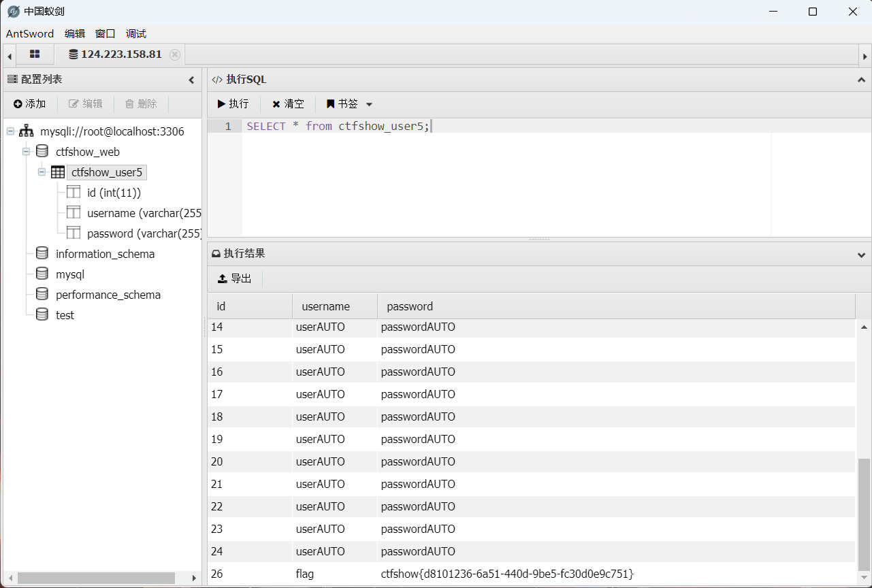Collapse the 执行SQL panel
The image size is (872, 588).
pos(861,80)
